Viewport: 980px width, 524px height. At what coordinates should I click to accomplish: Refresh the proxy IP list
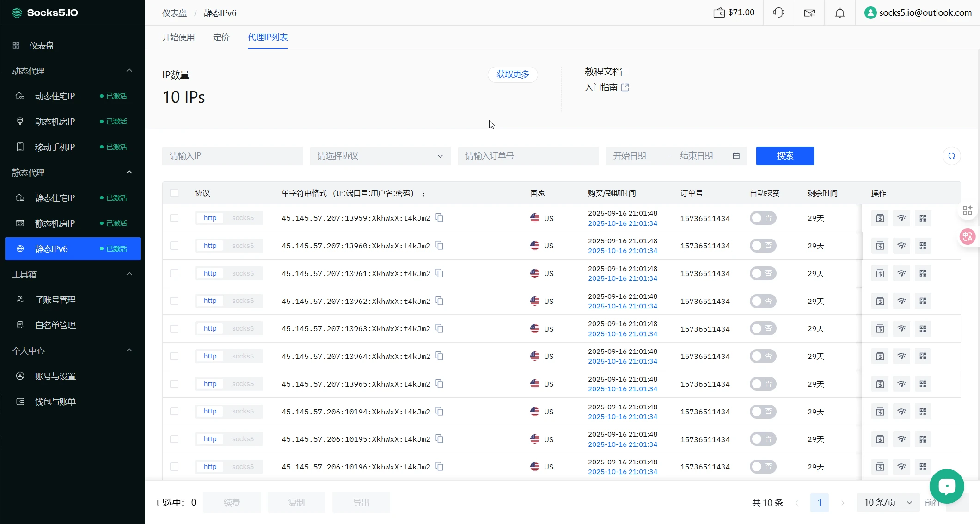click(952, 156)
